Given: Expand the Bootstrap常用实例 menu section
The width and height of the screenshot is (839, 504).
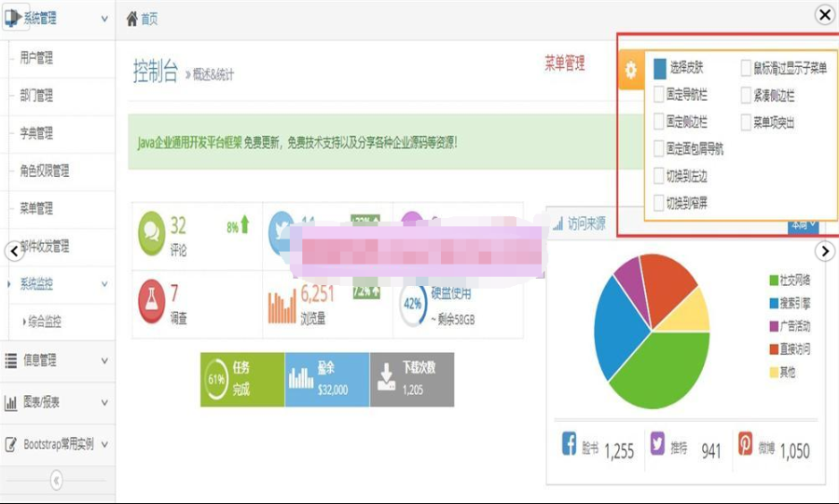Looking at the screenshot, I should [x=104, y=444].
